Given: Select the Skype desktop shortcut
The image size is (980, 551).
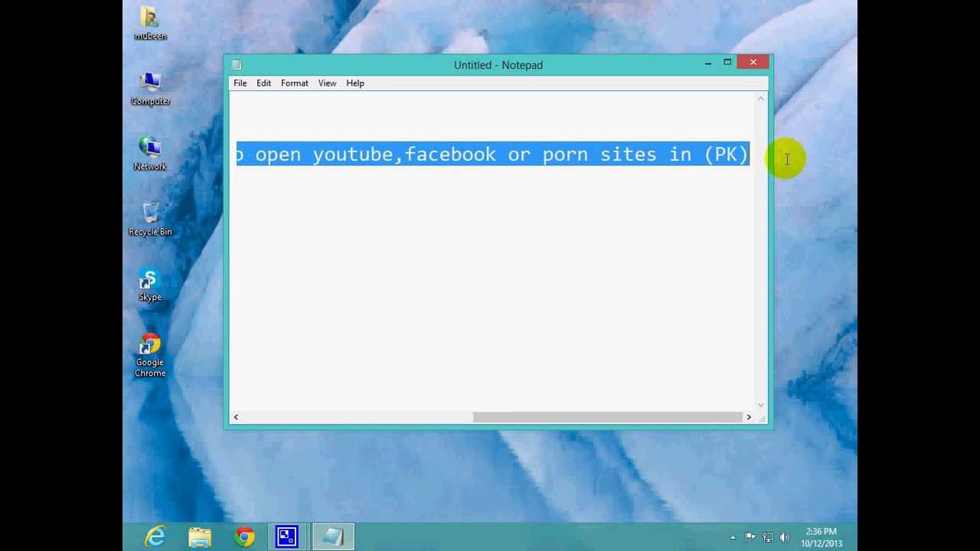Looking at the screenshot, I should tap(150, 285).
